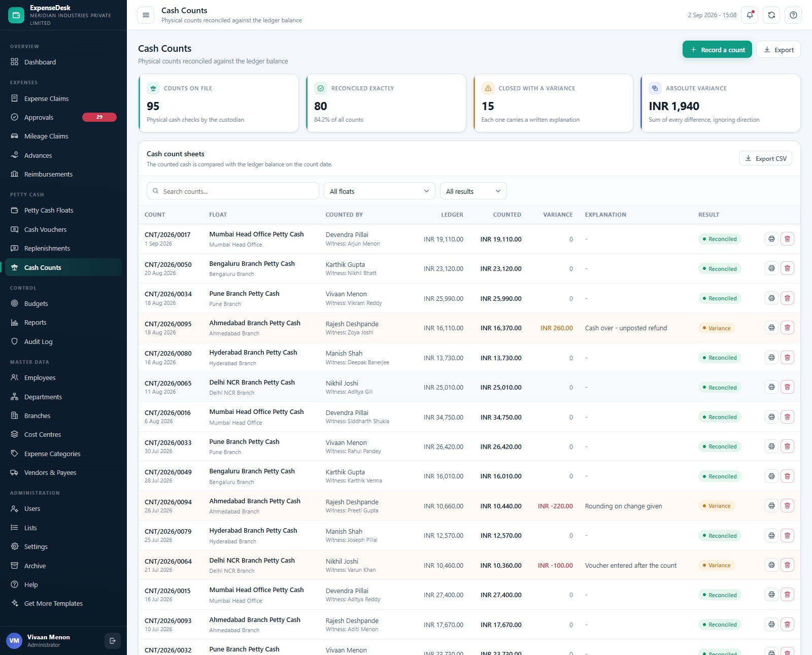Click the ExpenseDesk logo icon
Screen dimensions: 812x655
tap(16, 15)
